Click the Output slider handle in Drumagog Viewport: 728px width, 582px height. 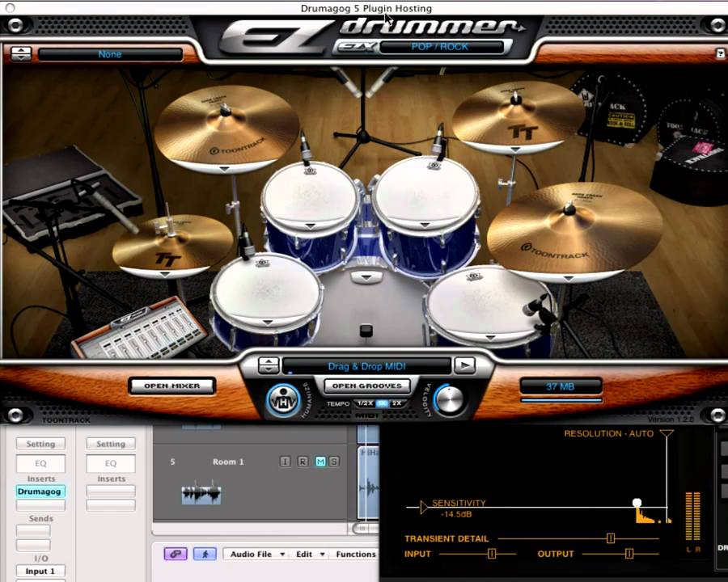tap(629, 553)
